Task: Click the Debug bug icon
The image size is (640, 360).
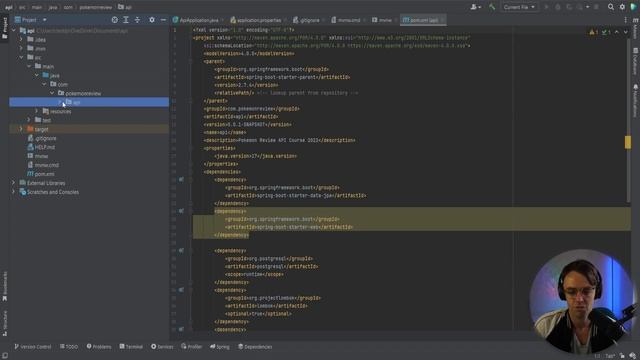Action: pos(558,7)
